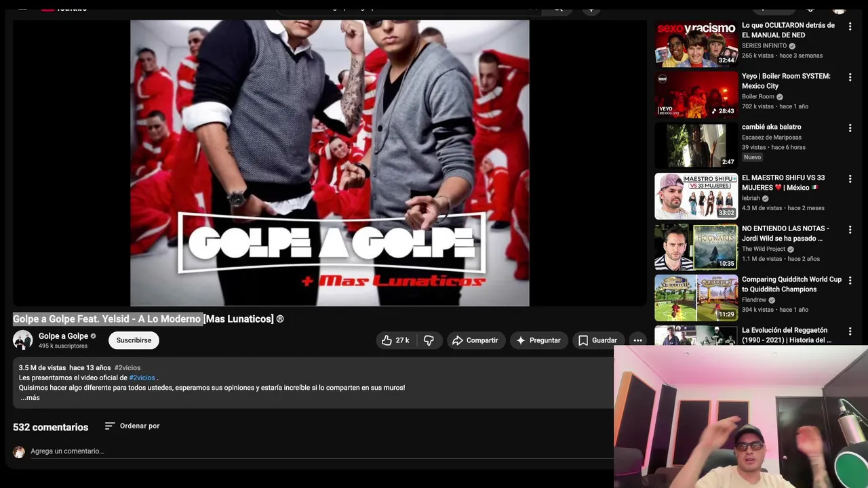Open the Ordenar por comments sort dropdown

click(132, 426)
